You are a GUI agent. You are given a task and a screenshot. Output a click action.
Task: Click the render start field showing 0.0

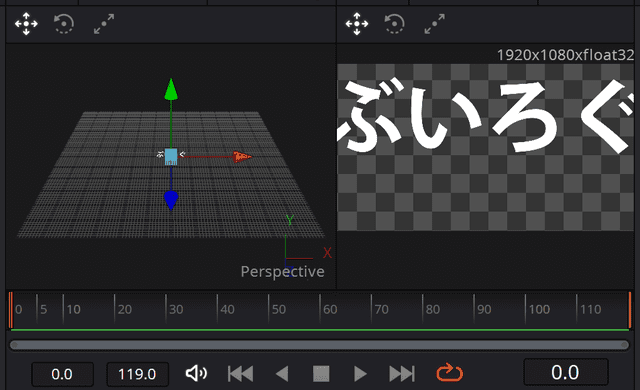tap(62, 374)
